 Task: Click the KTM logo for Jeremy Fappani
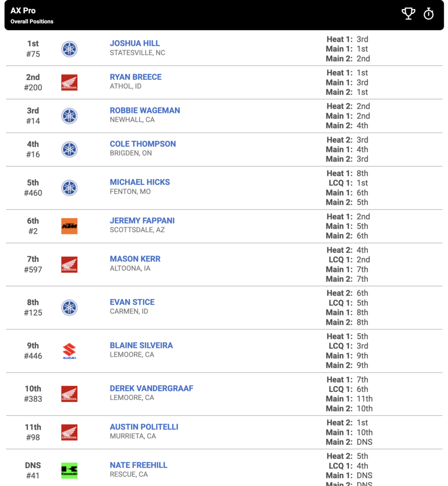click(69, 226)
